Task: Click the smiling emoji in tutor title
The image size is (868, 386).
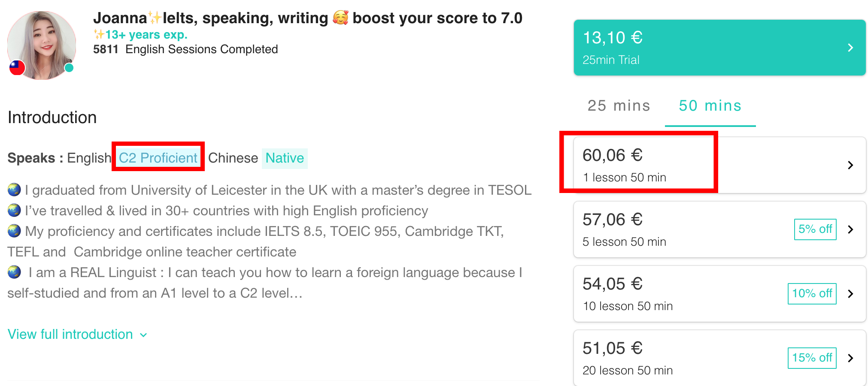Action: (340, 18)
